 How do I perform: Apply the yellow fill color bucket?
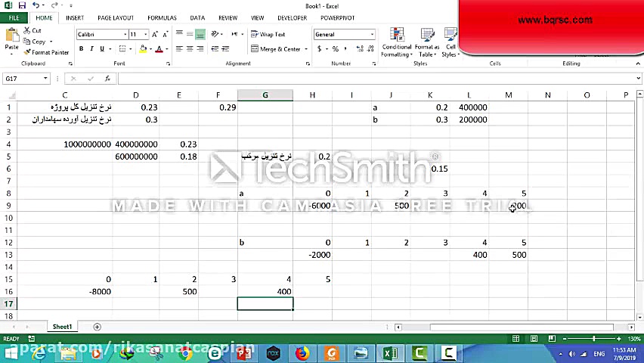tap(143, 49)
